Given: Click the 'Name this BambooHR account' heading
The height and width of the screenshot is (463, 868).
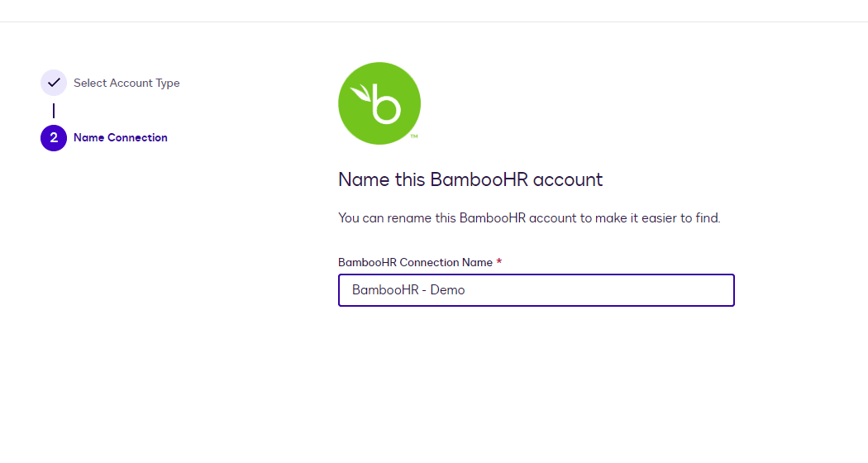Looking at the screenshot, I should pyautogui.click(x=470, y=179).
